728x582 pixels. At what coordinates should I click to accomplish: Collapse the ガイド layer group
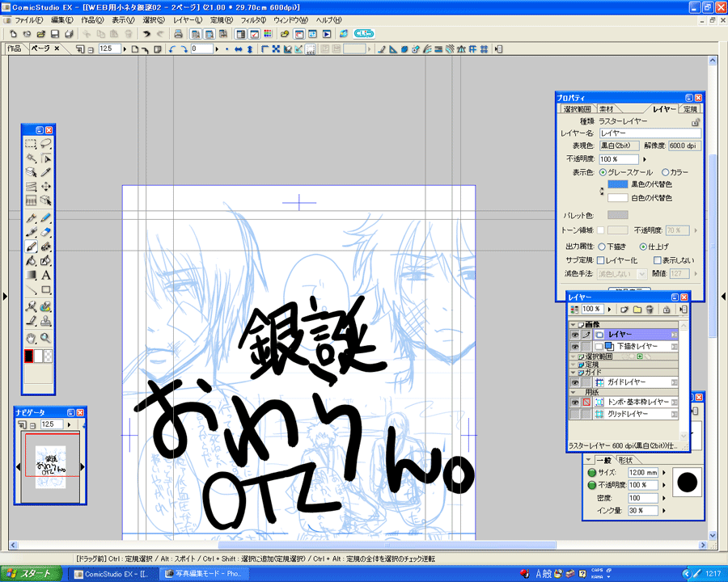click(x=573, y=372)
